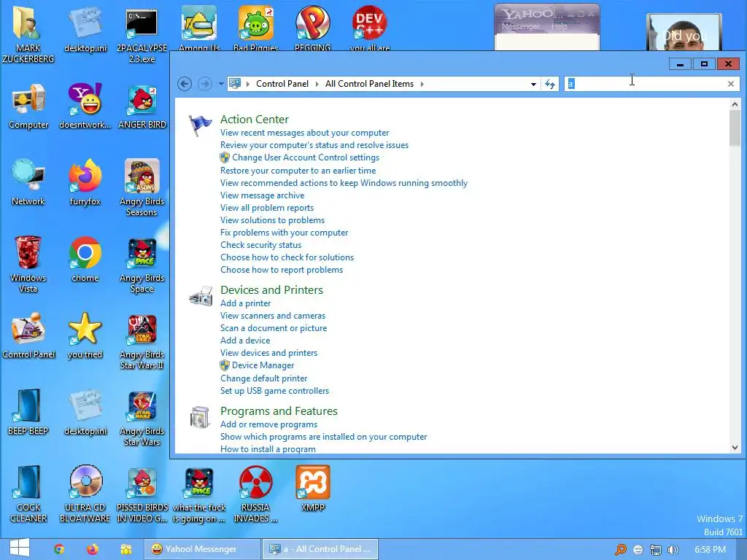747x560 pixels.
Task: Open Change User Account Control settings
Action: pyautogui.click(x=306, y=157)
